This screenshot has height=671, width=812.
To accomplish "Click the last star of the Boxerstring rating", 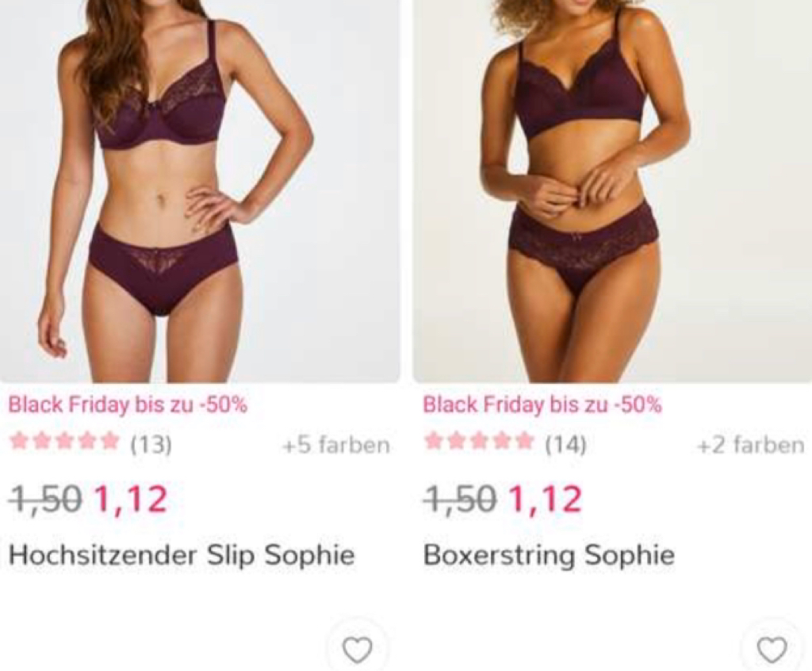I will 523,441.
